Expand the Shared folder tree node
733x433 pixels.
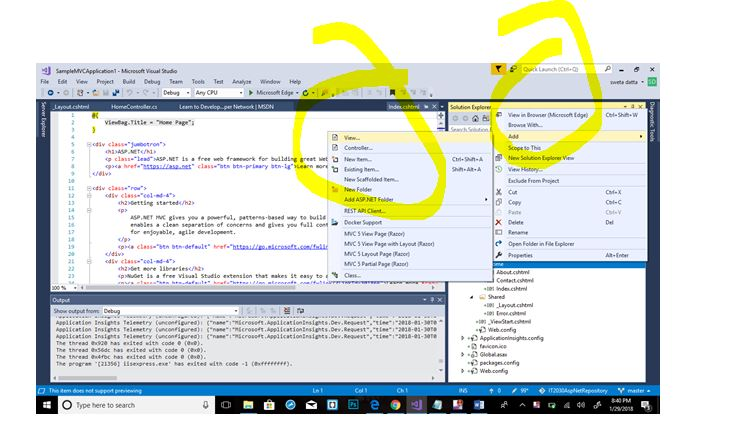tap(471, 297)
